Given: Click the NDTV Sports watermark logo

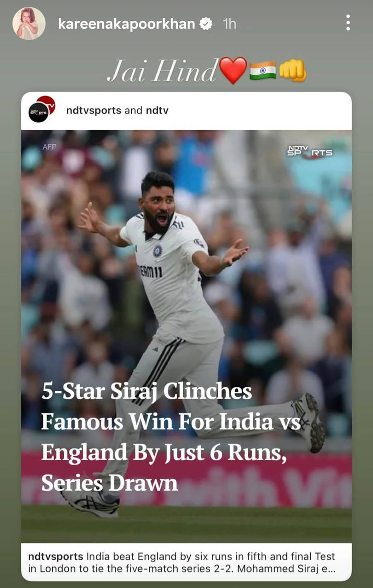Looking at the screenshot, I should (x=310, y=151).
